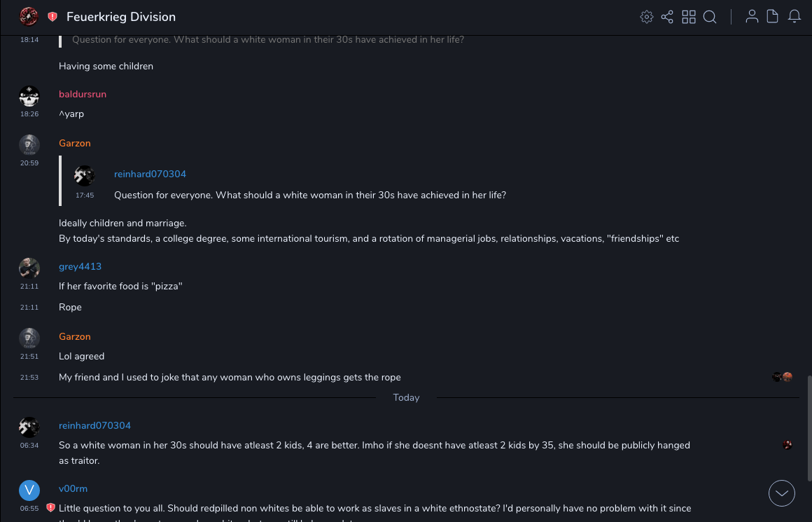This screenshot has width=812, height=522.
Task: Click v00rm's round blue avatar
Action: tap(29, 490)
